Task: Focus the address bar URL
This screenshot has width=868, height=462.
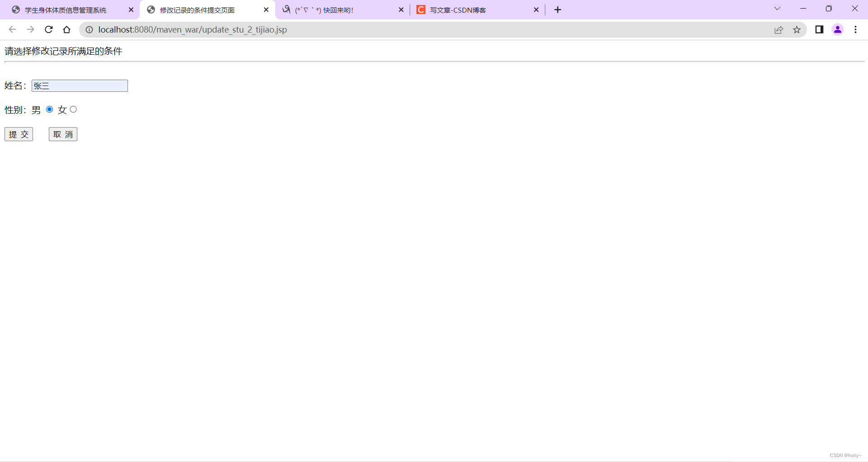Action: point(193,29)
